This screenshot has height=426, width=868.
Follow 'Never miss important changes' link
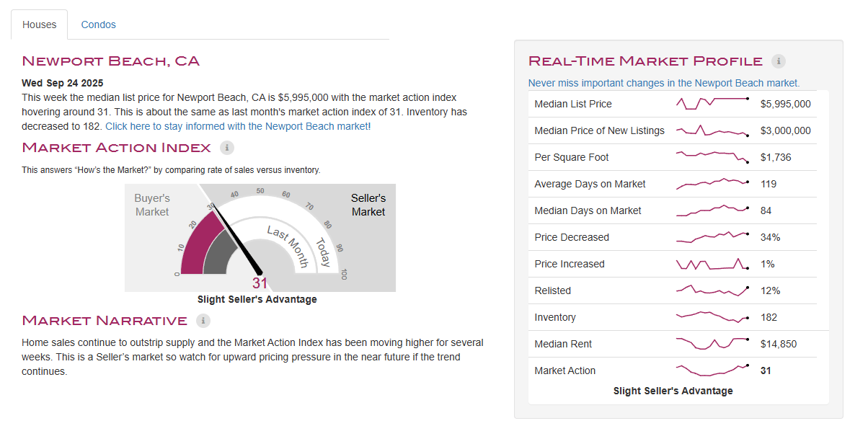tap(663, 83)
